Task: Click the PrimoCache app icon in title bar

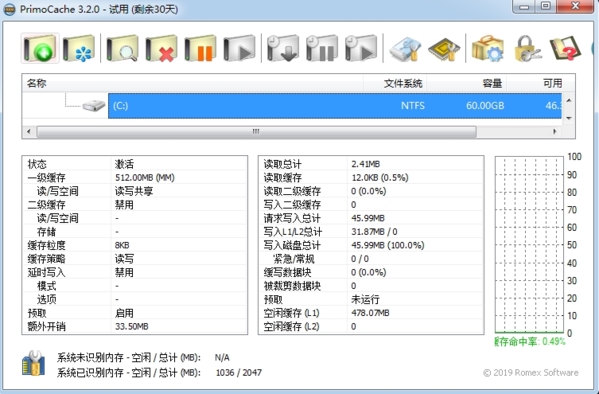Action: coord(9,9)
